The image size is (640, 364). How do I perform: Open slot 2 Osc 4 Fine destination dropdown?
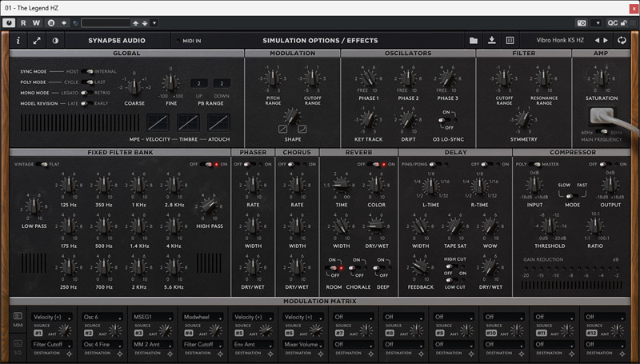[x=102, y=345]
